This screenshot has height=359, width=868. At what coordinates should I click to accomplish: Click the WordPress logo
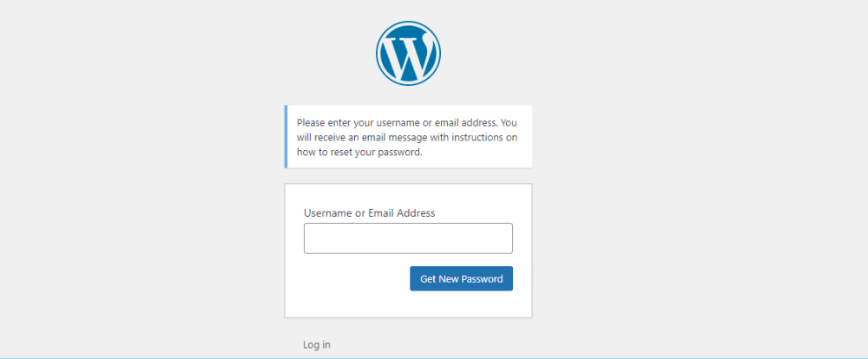[x=408, y=52]
